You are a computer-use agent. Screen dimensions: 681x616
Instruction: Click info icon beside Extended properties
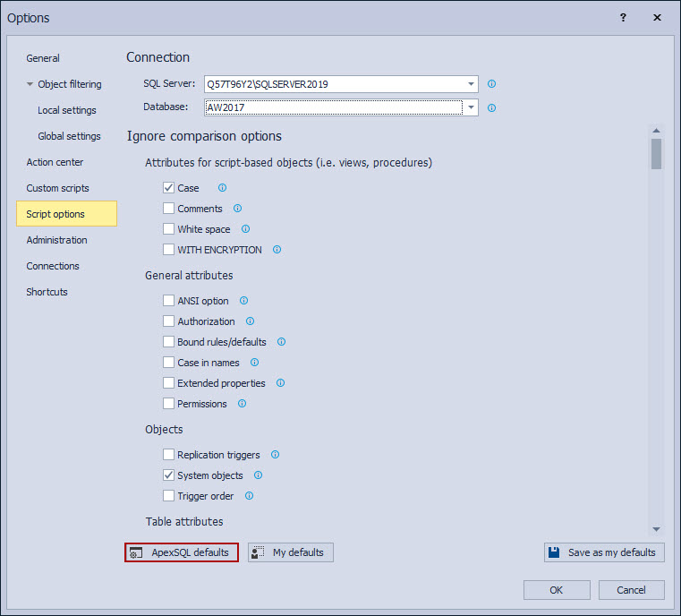point(280,383)
